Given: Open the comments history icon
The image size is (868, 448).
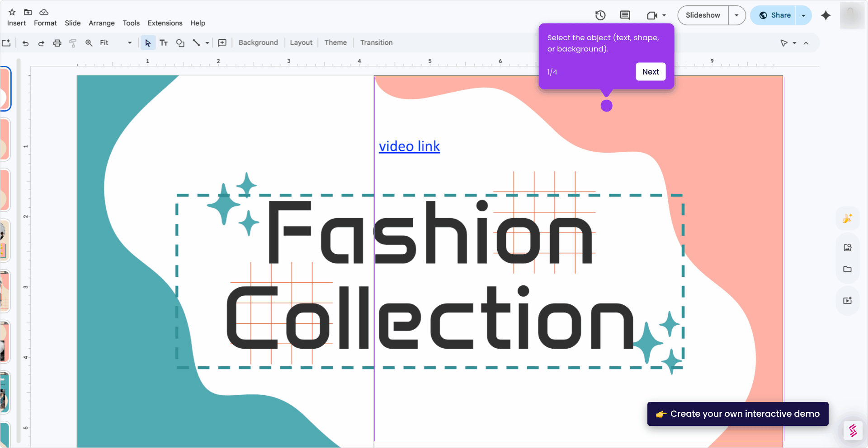Looking at the screenshot, I should pos(625,15).
